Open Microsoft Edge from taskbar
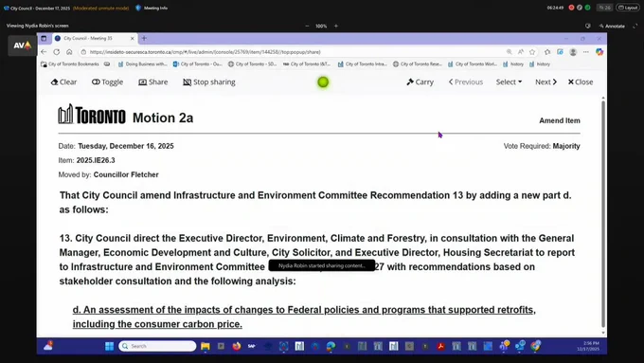Screen dimensions: 644x363 pos(331,346)
